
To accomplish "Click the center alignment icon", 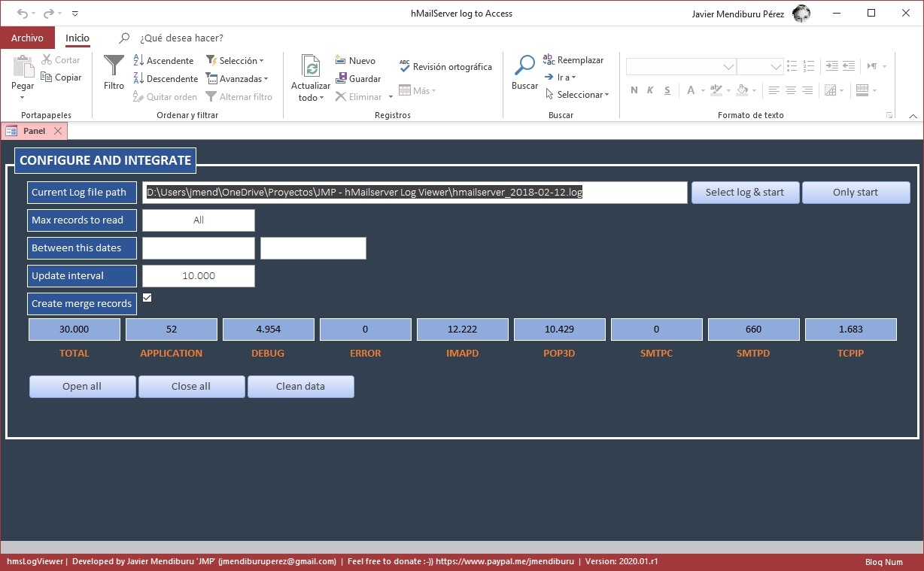I will coord(791,90).
